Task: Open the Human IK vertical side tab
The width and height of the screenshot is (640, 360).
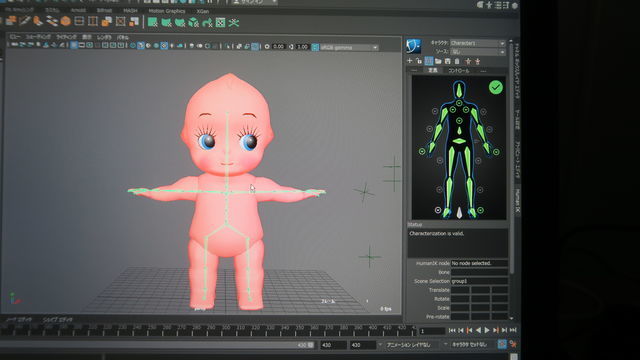Action: click(x=517, y=200)
